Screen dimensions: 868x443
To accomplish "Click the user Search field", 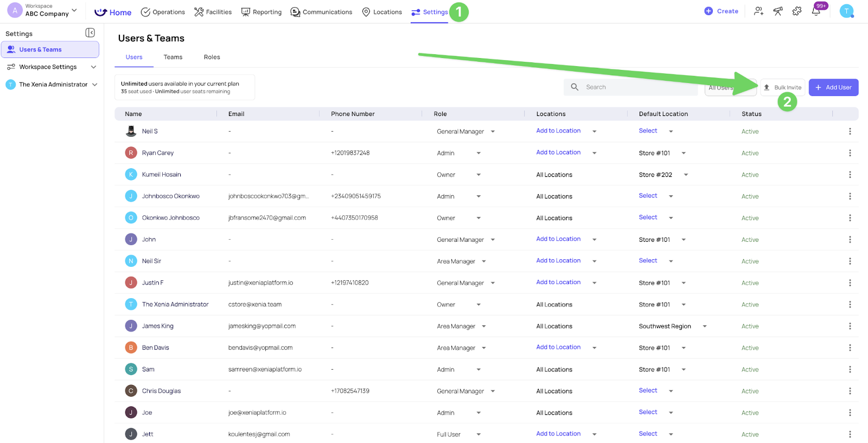I will [x=635, y=87].
